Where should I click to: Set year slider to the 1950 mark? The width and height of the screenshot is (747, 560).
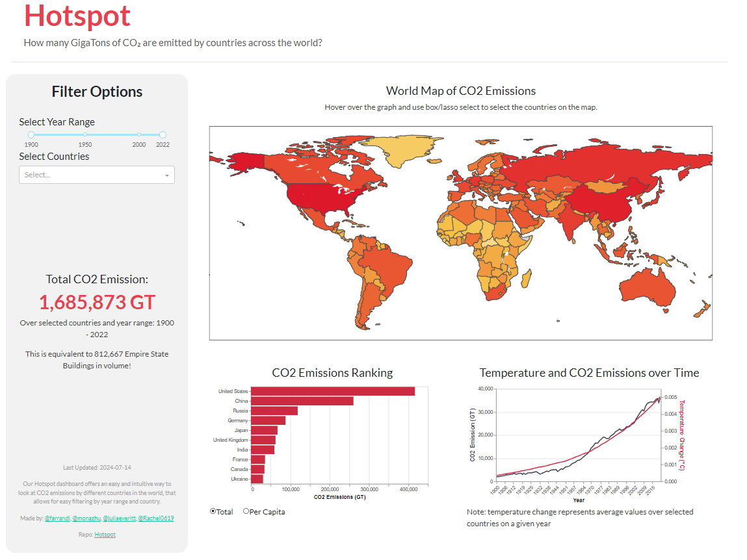[x=85, y=135]
